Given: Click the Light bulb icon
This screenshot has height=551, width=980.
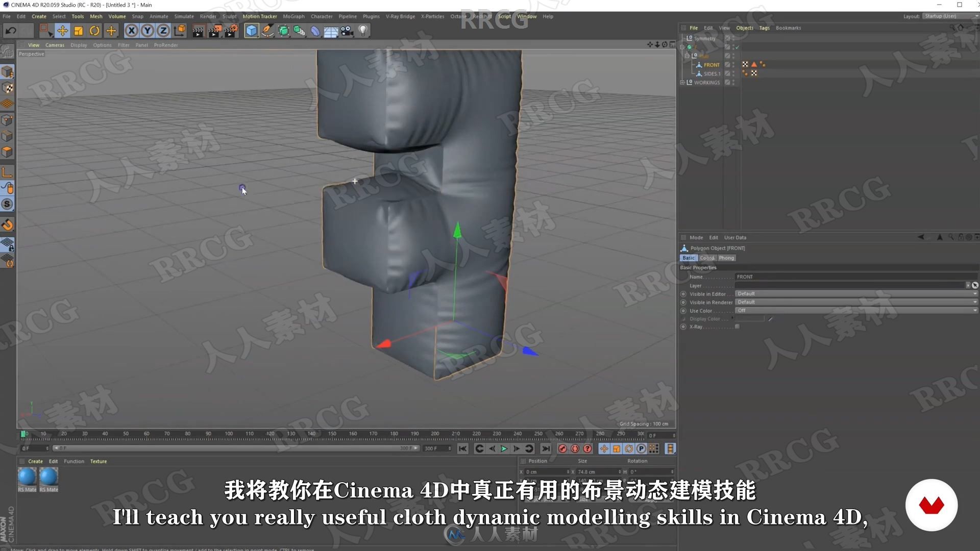Looking at the screenshot, I should pyautogui.click(x=363, y=31).
